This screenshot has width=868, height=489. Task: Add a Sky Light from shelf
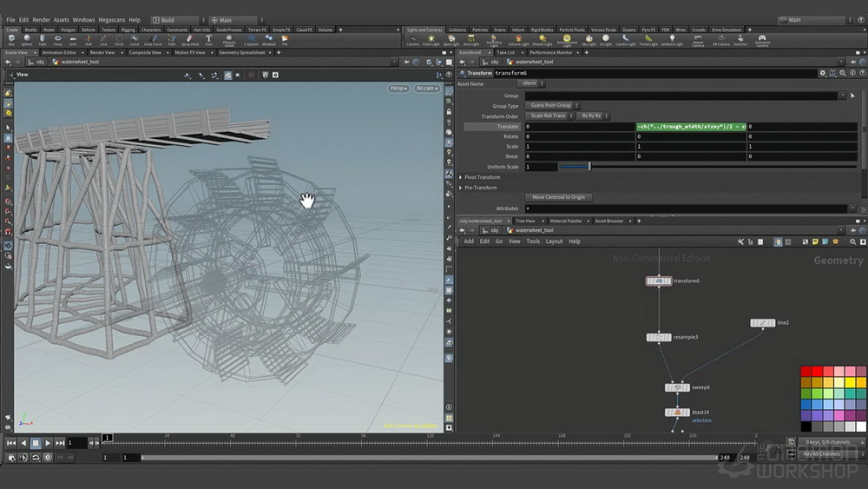(589, 40)
